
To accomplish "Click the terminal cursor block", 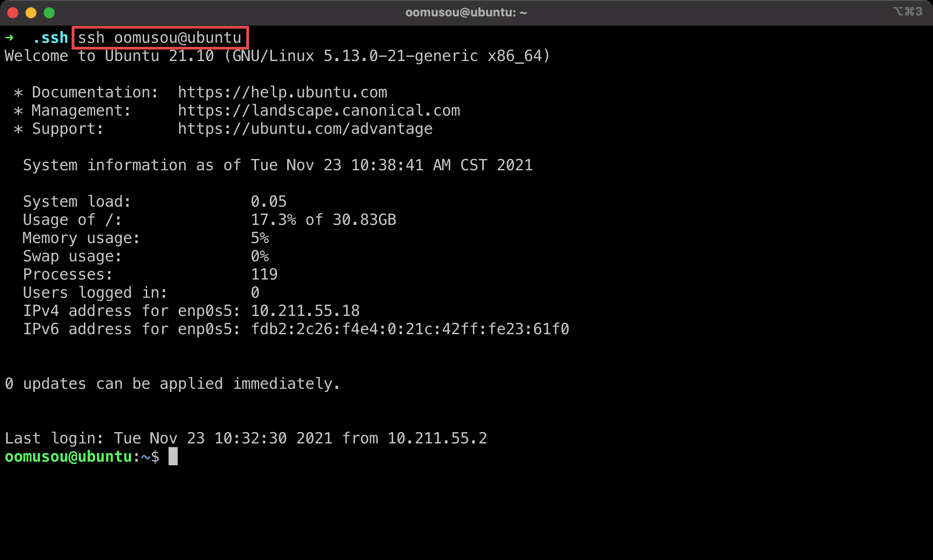I will click(x=173, y=456).
